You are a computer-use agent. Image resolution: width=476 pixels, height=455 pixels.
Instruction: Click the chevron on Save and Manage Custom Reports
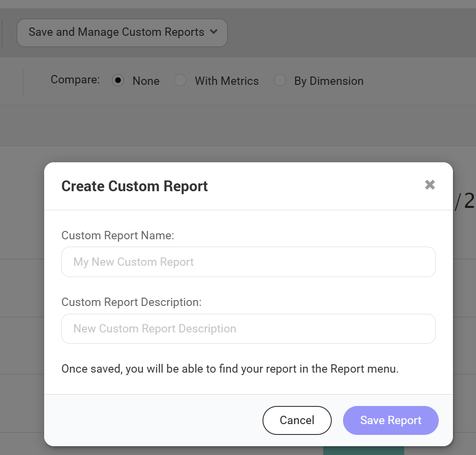213,32
